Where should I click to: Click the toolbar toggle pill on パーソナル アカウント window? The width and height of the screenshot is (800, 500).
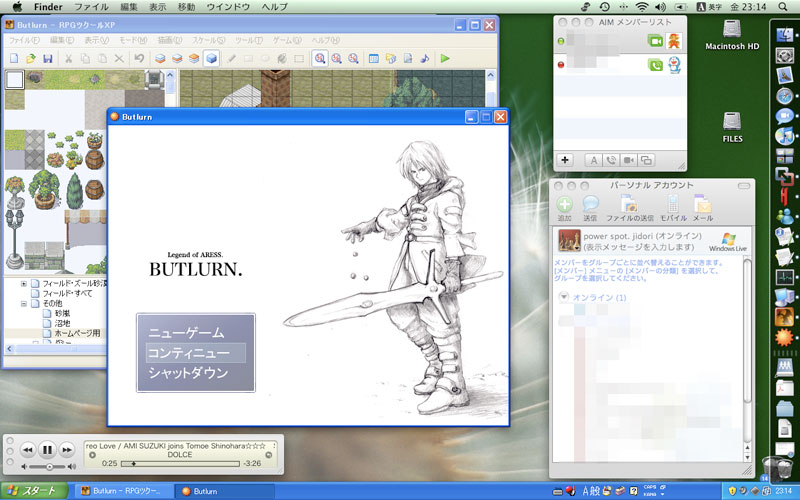(x=743, y=186)
